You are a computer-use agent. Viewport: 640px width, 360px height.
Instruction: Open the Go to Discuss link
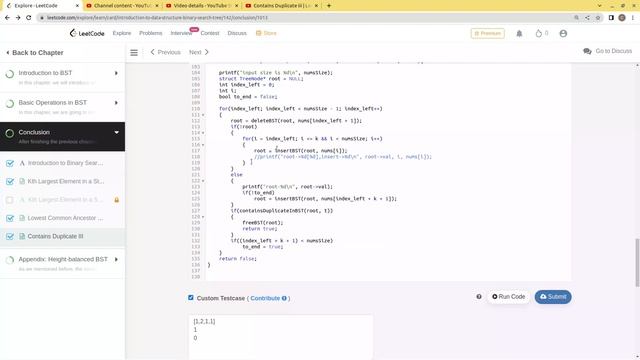click(x=613, y=51)
